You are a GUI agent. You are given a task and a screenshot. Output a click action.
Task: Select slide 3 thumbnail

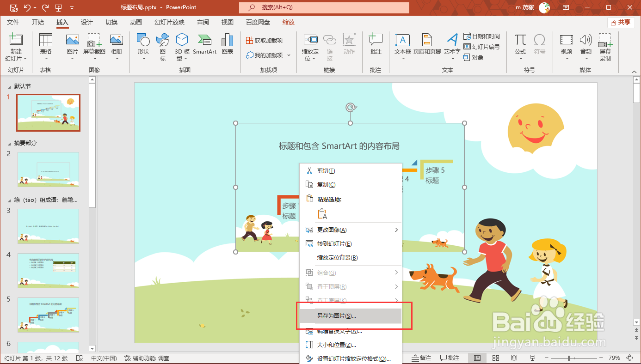(x=48, y=226)
